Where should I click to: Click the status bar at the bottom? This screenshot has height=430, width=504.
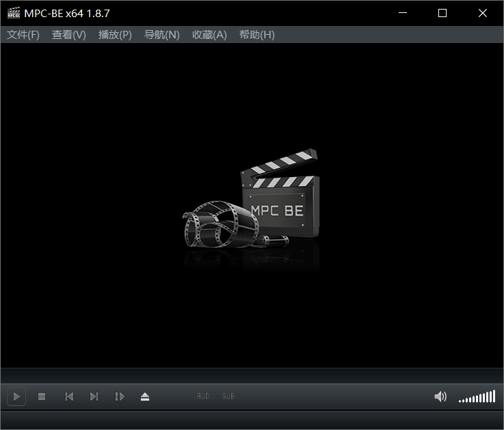[252, 420]
